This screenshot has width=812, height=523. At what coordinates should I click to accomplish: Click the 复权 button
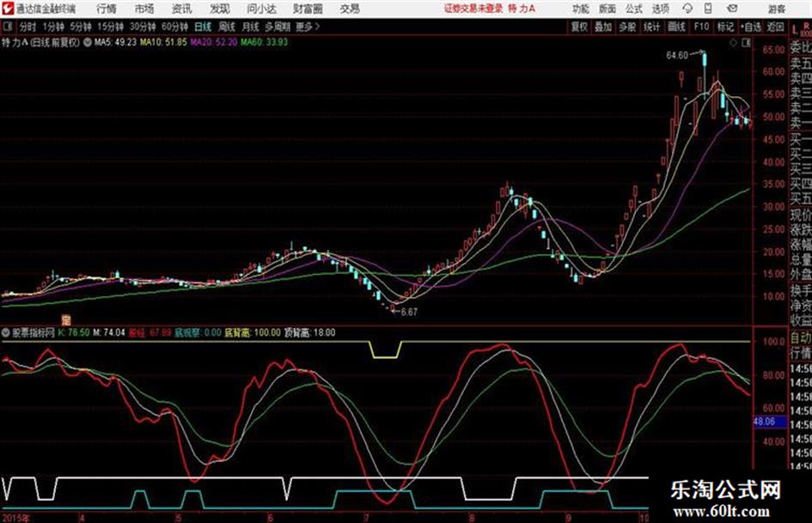tap(579, 27)
